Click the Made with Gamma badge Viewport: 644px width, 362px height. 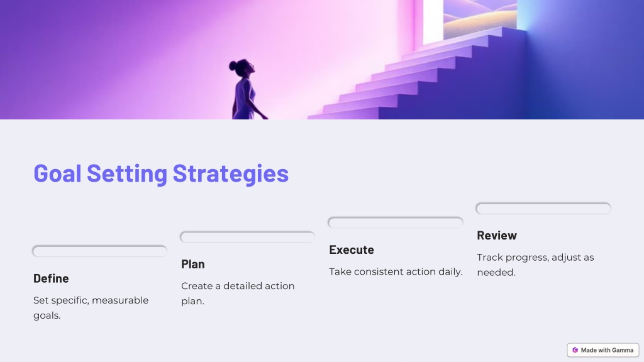pyautogui.click(x=603, y=350)
